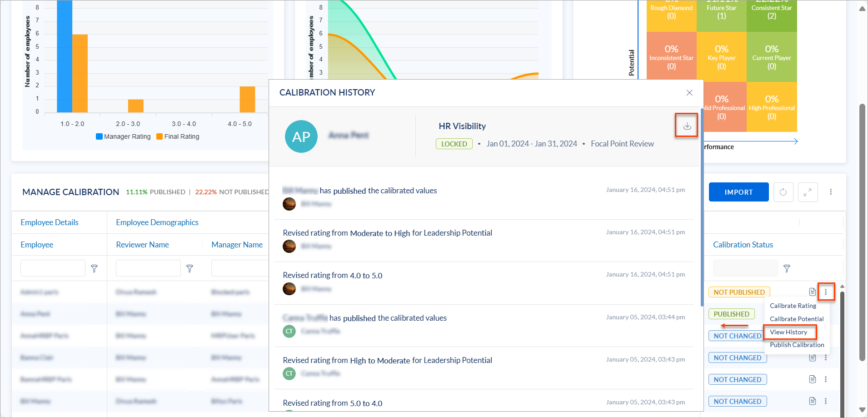Click the Employee column filter icon
This screenshot has height=418, width=868.
click(x=94, y=268)
